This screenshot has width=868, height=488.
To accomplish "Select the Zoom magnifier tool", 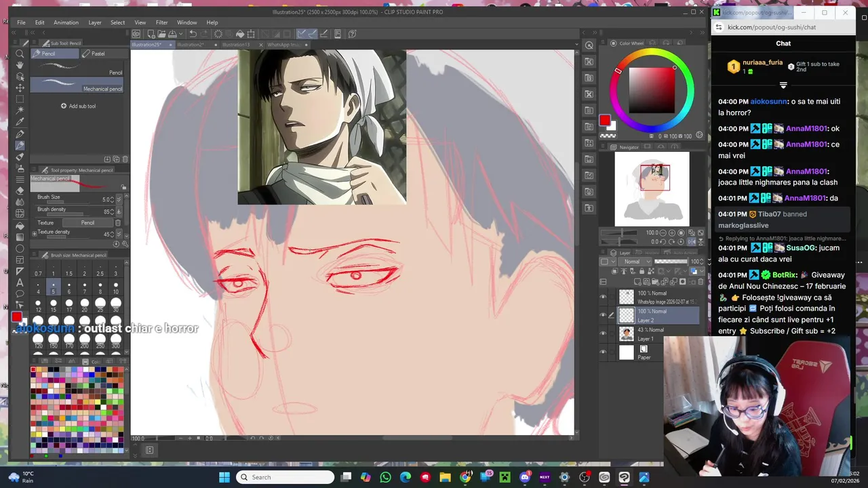I will (x=20, y=54).
